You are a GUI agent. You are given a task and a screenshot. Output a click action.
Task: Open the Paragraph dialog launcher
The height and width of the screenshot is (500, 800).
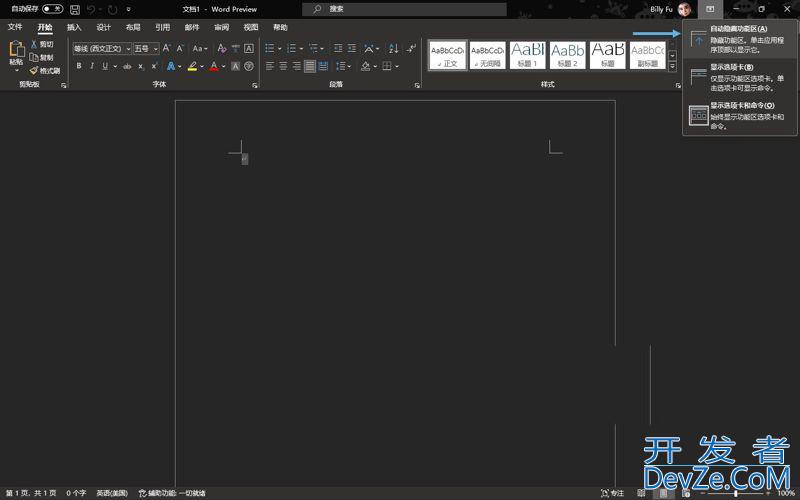click(x=417, y=85)
